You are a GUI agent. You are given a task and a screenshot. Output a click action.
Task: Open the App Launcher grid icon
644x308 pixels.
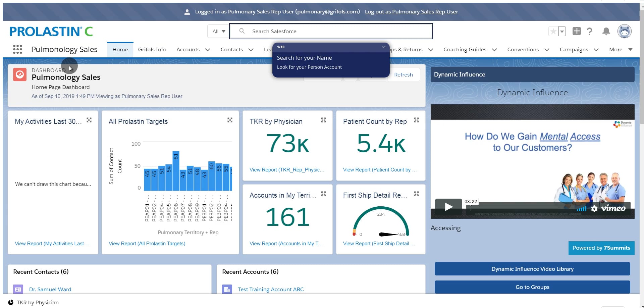click(x=17, y=49)
